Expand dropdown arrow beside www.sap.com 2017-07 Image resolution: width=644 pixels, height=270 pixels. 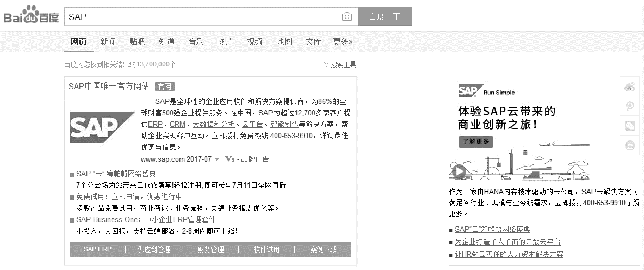[217, 159]
